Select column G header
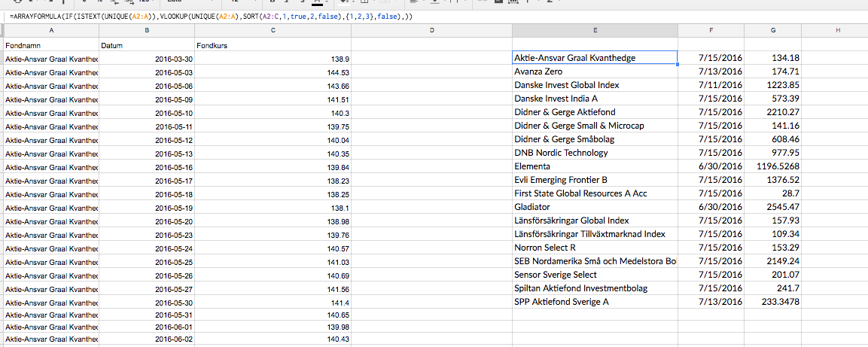868x347 pixels. [x=773, y=31]
